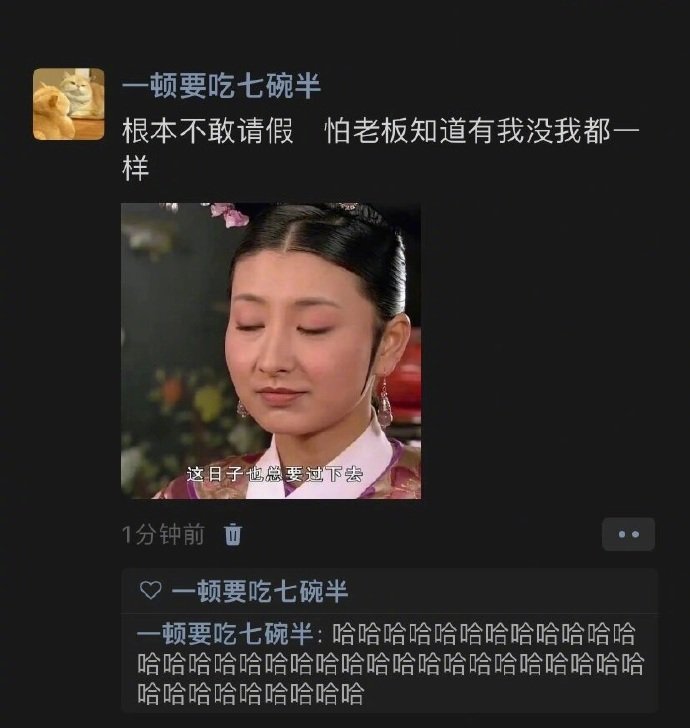690x728 pixels.
Task: Tap the white cat in the avatar picture
Action: (80, 94)
